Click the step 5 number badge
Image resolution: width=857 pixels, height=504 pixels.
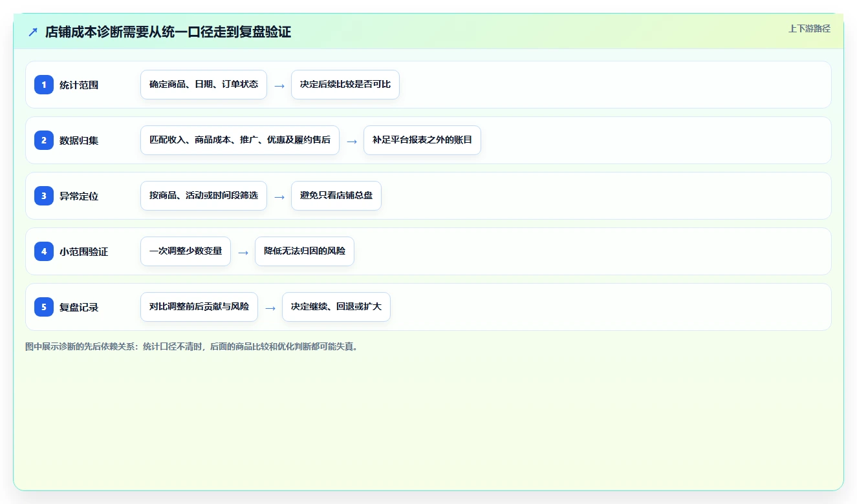tap(44, 307)
